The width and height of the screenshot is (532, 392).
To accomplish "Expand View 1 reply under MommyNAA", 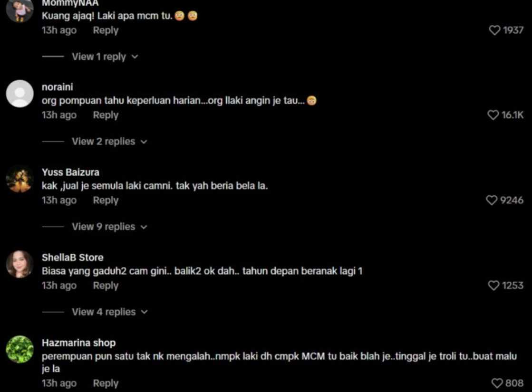I will point(105,57).
